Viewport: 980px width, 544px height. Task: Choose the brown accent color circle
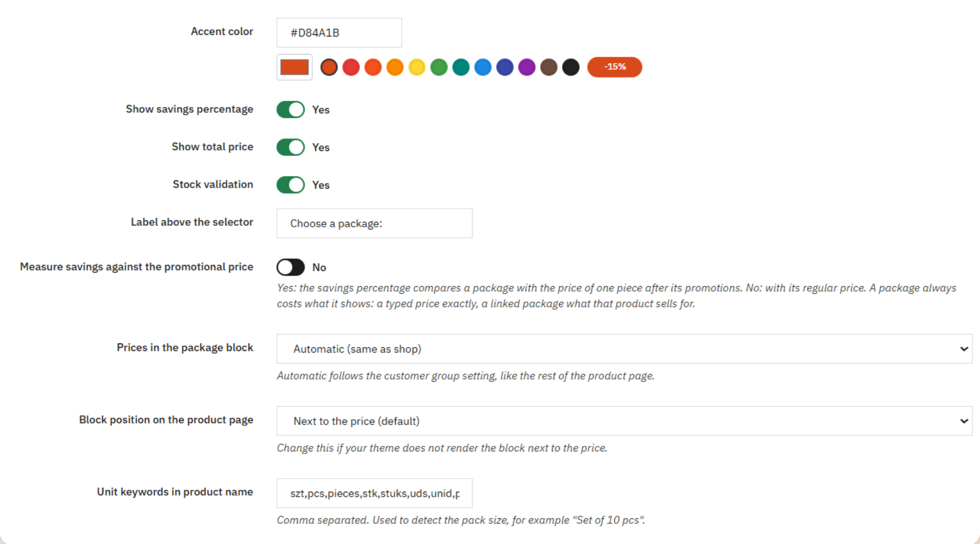549,67
